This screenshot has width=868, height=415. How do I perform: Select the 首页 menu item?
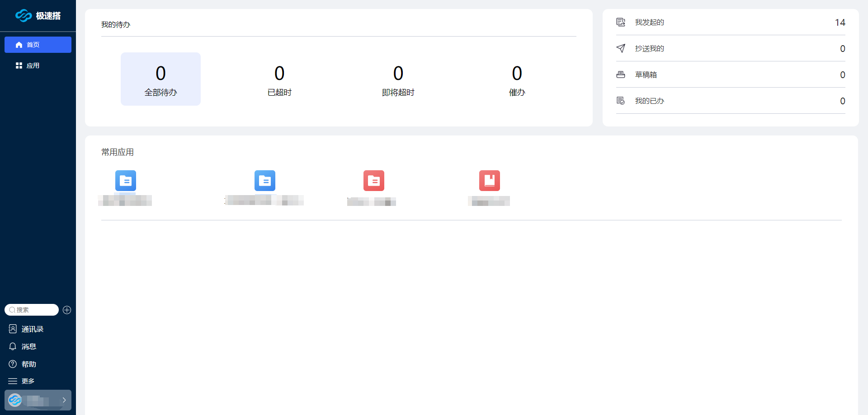[38, 45]
